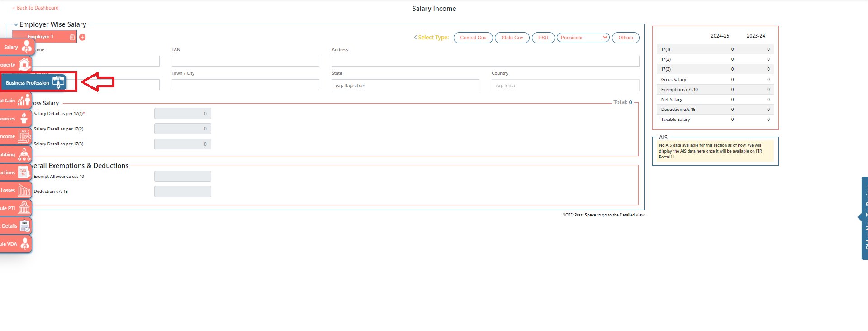Select Deduction u/s 16 box
This screenshot has width=868, height=331.
pos(183,191)
